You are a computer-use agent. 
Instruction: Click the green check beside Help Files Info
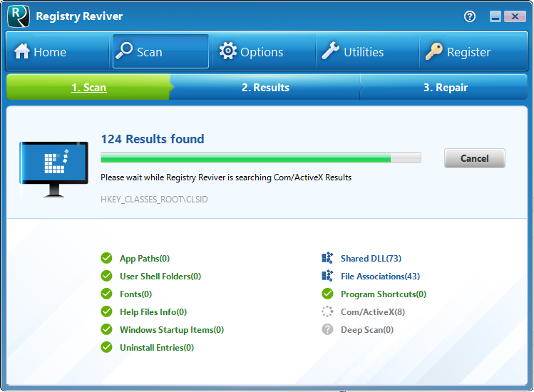click(107, 311)
